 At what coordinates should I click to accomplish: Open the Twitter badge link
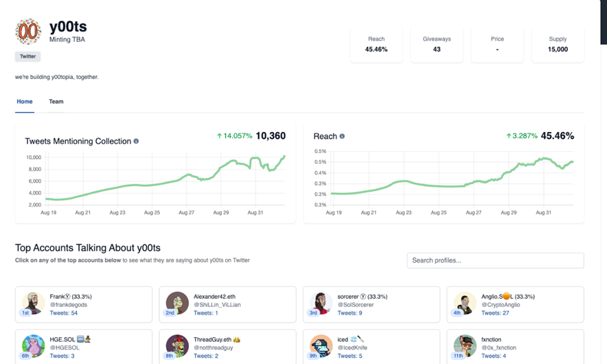tap(28, 56)
